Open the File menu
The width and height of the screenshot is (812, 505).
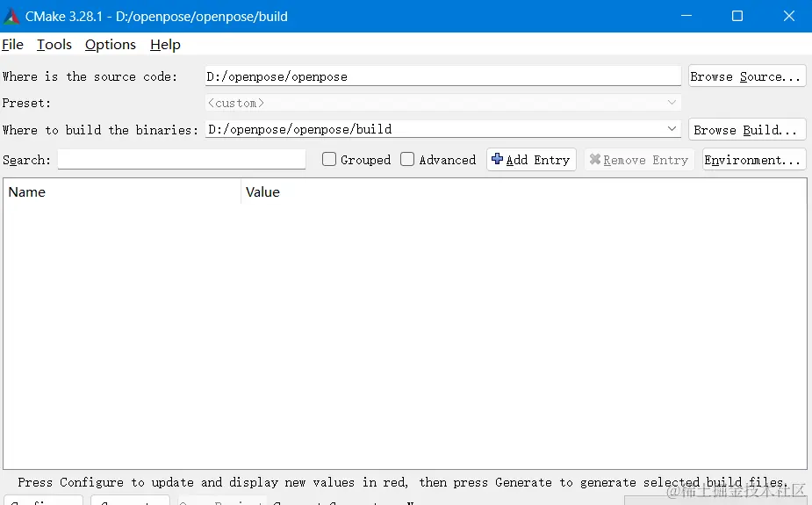click(12, 45)
